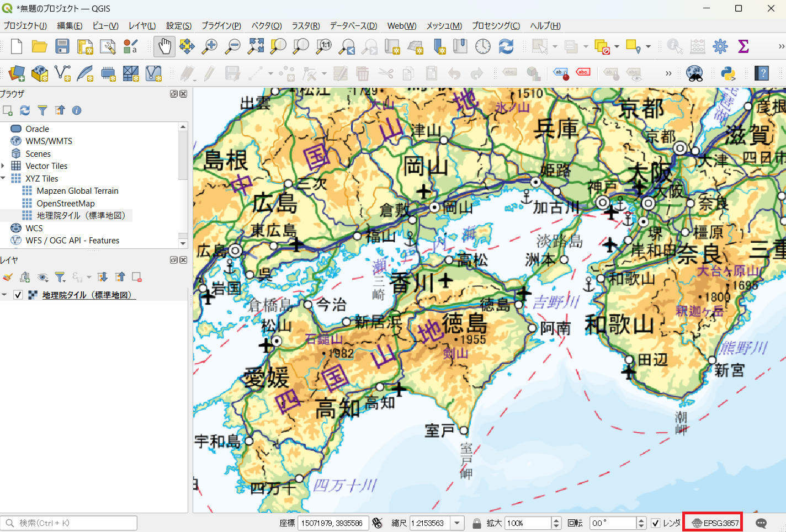This screenshot has width=786, height=532.
Task: Click the Save Project floppy icon
Action: 62,46
